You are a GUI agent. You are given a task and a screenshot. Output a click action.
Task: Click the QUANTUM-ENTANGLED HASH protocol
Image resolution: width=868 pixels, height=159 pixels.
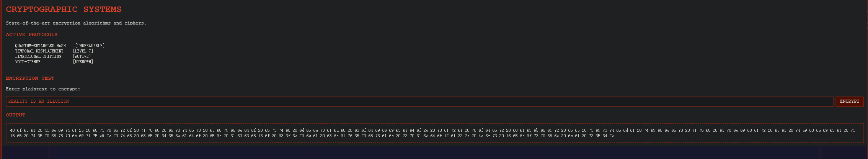[40, 46]
